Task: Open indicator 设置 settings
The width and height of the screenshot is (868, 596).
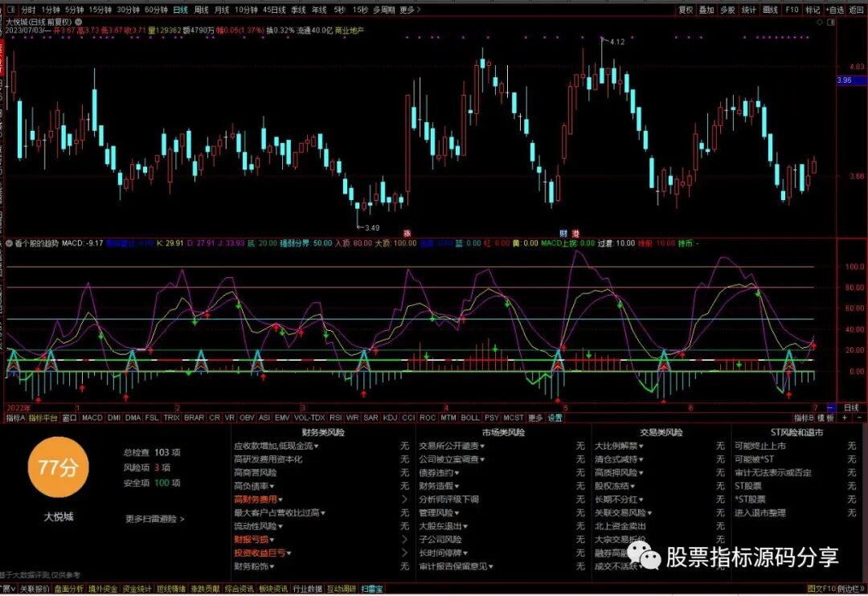Action: tap(555, 418)
